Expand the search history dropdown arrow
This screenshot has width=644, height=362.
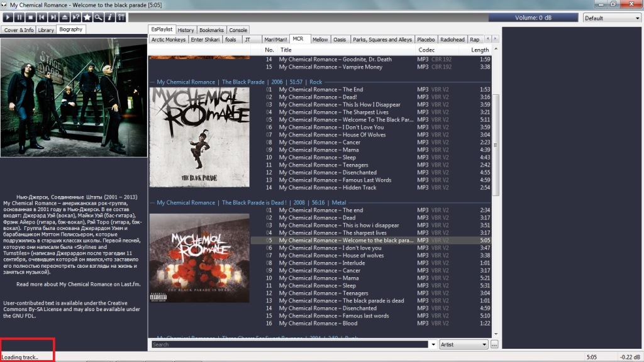tap(433, 344)
